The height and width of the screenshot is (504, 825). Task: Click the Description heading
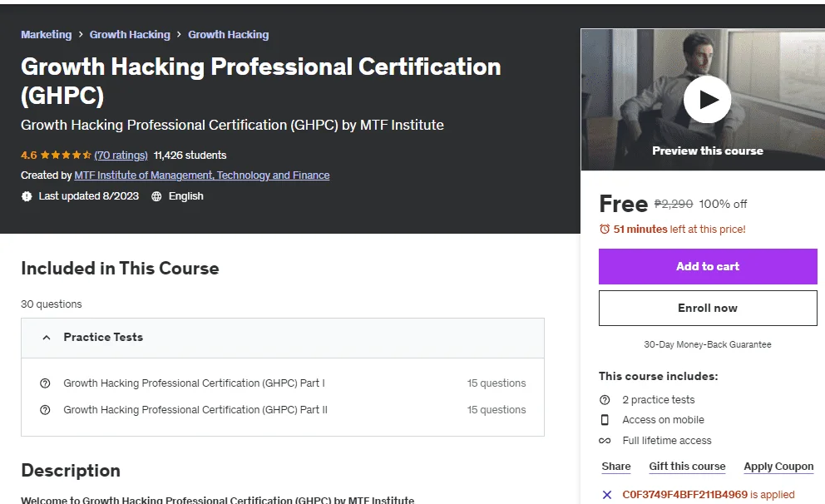71,471
